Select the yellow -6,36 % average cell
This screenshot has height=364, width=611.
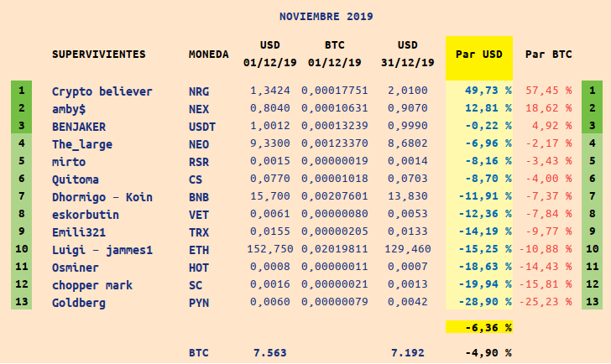tap(479, 327)
